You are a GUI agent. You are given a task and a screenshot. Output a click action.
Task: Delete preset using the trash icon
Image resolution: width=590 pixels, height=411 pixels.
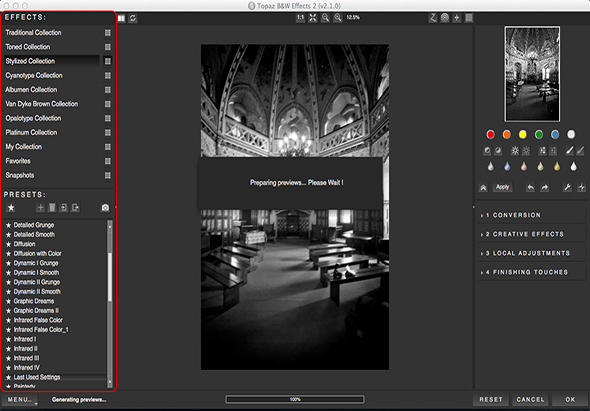[x=52, y=207]
